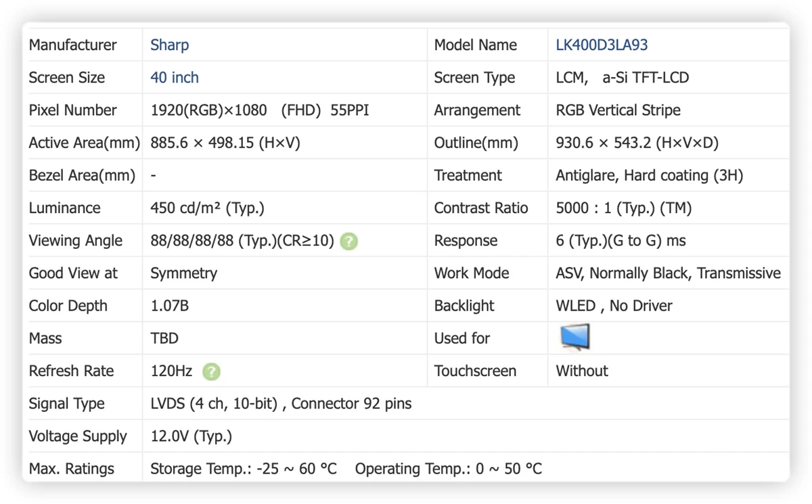Click the Operating Temp. 0 ~ 50 °C text
812x504 pixels.
coord(449,469)
